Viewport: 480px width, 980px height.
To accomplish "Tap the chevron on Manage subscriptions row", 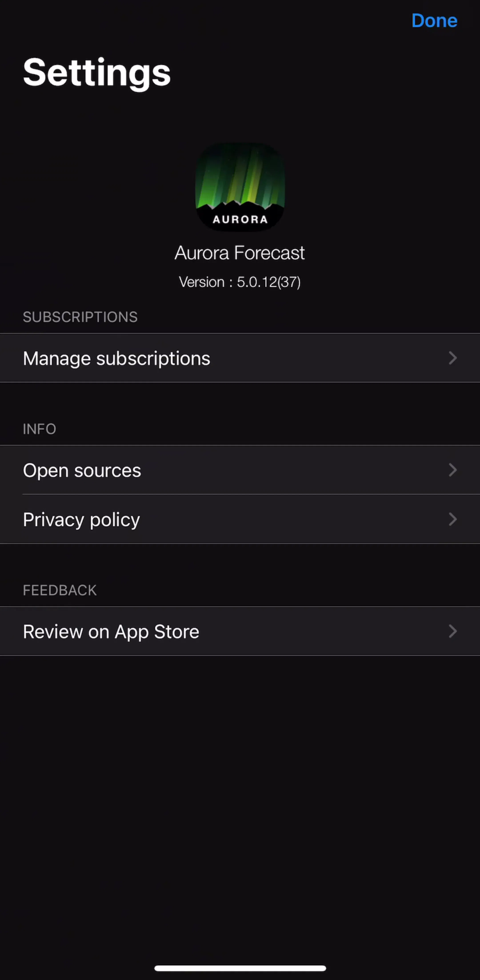I will [x=452, y=358].
